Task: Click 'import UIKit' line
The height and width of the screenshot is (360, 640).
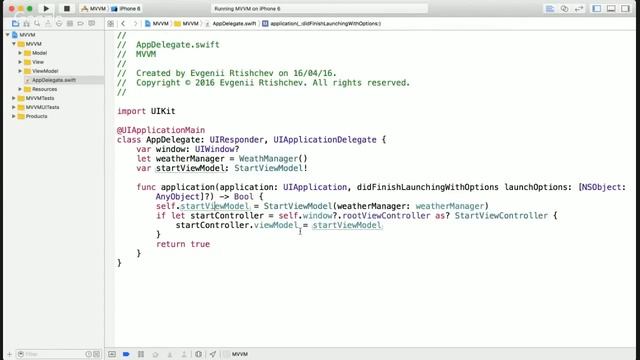Action: pyautogui.click(x=146, y=111)
